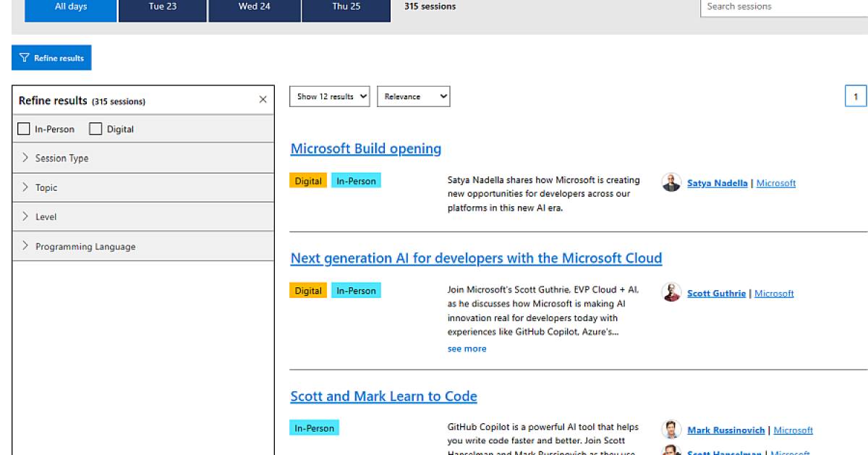The height and width of the screenshot is (455, 868).
Task: Toggle the Digital tag on Microsoft Build opening
Action: (x=307, y=180)
